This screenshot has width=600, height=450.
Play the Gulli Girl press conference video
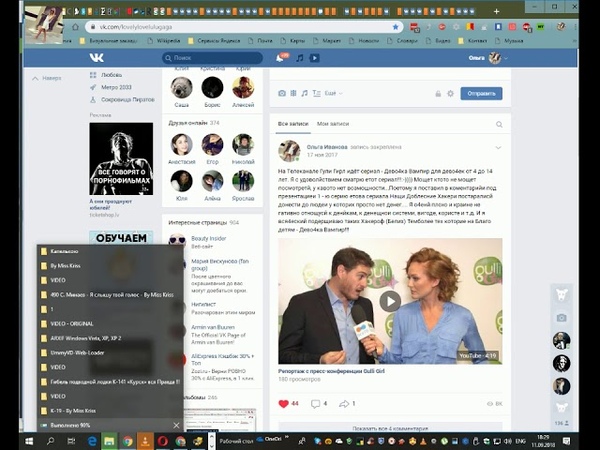pyautogui.click(x=390, y=301)
